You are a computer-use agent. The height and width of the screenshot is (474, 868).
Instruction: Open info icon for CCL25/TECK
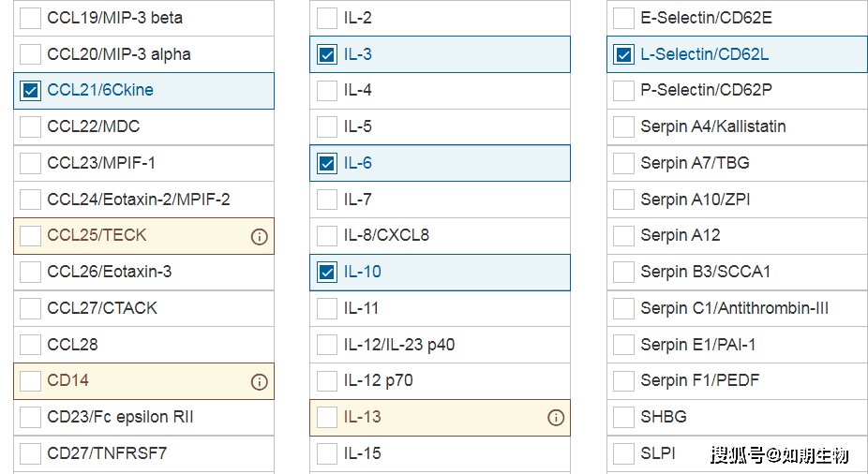(259, 237)
